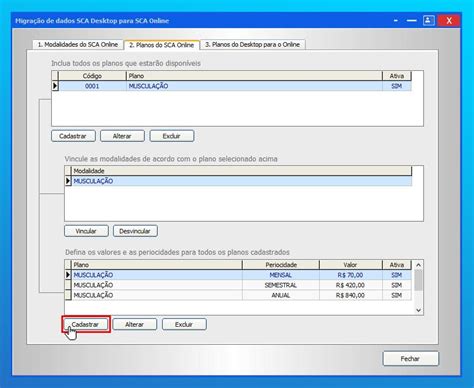Select MUSCULAÇÃO in the Modalidade list
474x388 pixels.
point(241,181)
